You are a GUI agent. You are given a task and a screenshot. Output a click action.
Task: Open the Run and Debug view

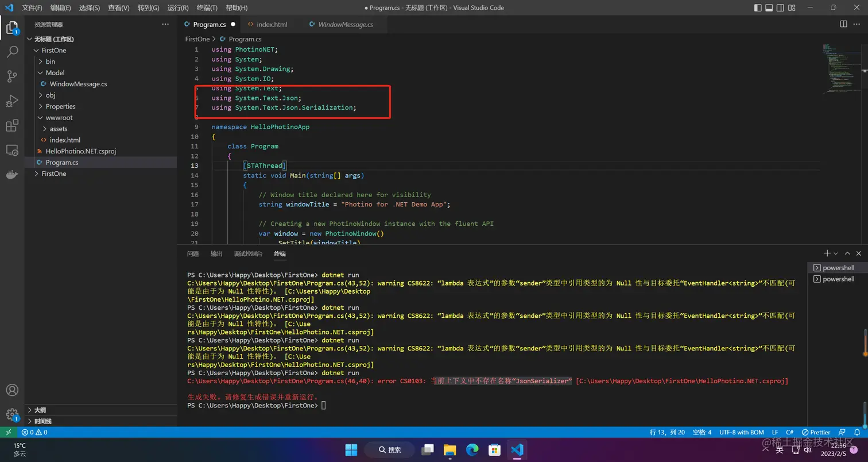[x=12, y=101]
